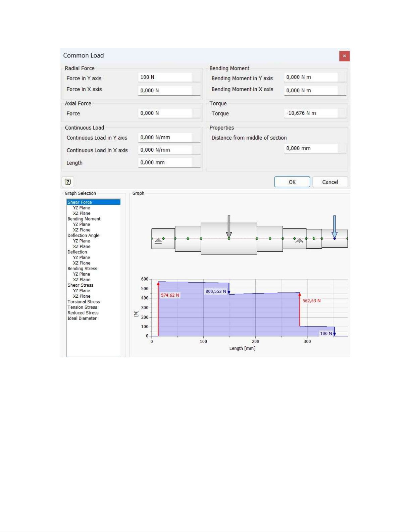Choose Torsional Stress in graph list
The width and height of the screenshot is (411, 532).
click(84, 302)
